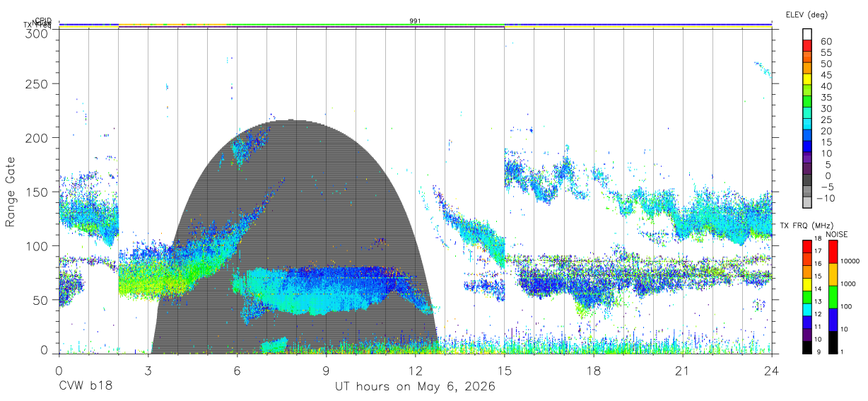
Task: Click the '18' tick on UT hours axis
Action: [x=594, y=371]
